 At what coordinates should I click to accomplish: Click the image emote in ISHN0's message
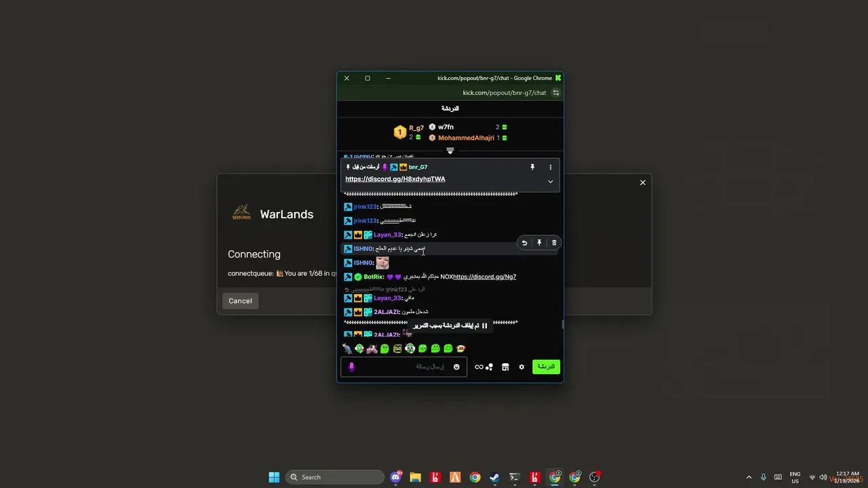(382, 262)
